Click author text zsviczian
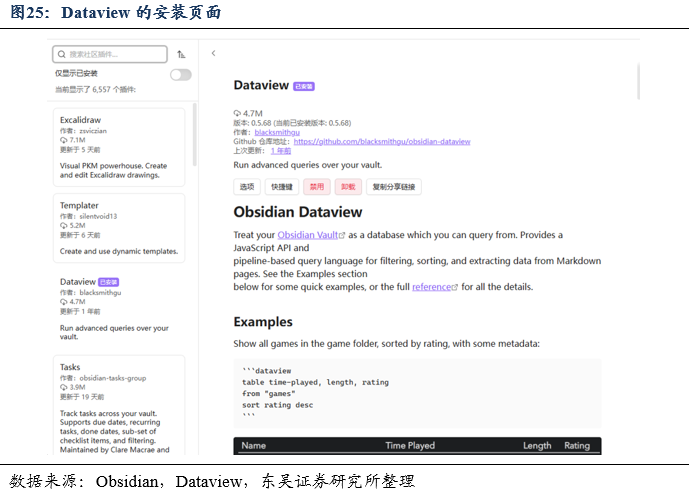 click(93, 131)
